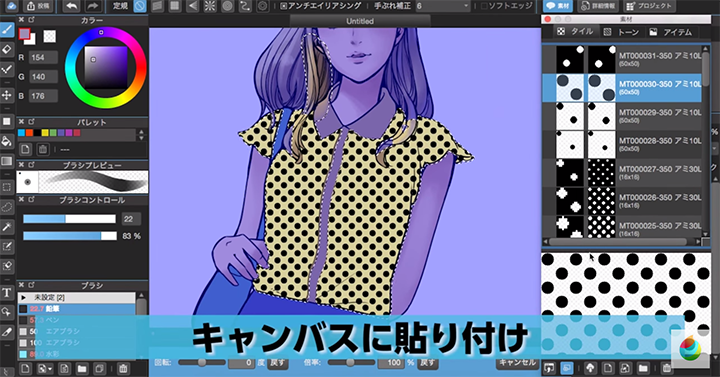Select the rectangular Selection tool
The height and width of the screenshot is (377, 720).
pos(7,187)
